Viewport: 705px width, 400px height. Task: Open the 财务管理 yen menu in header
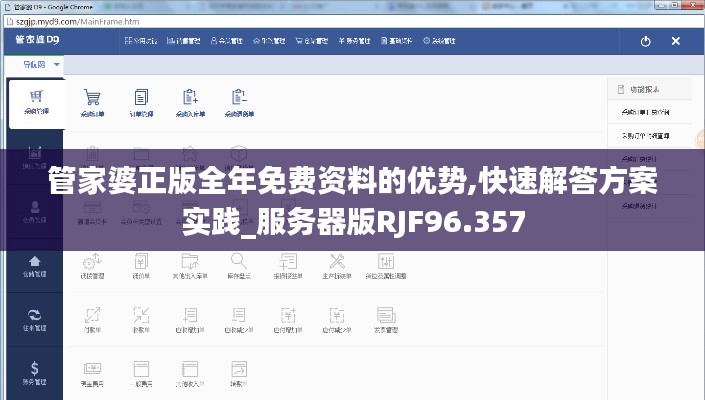coord(354,41)
